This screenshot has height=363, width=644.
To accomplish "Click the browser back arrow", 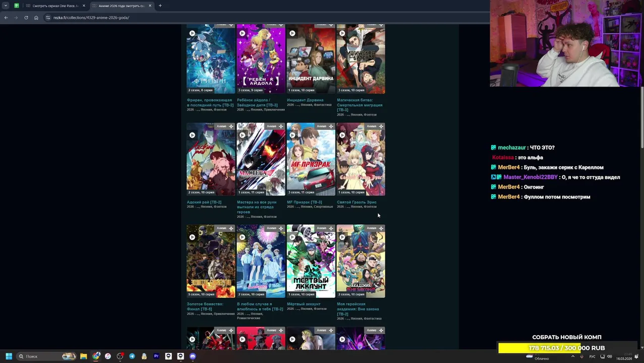I will pos(6,18).
